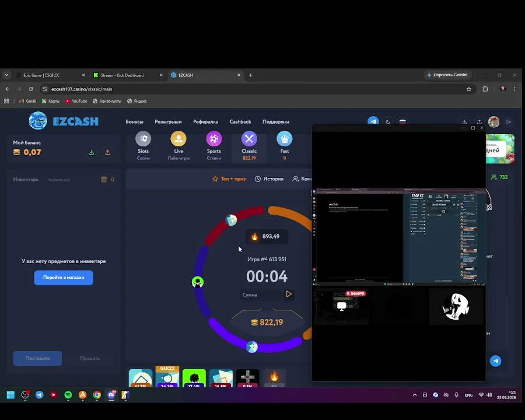This screenshot has height=420, width=525.
Task: Click the EZCASH logo
Action: (64, 121)
